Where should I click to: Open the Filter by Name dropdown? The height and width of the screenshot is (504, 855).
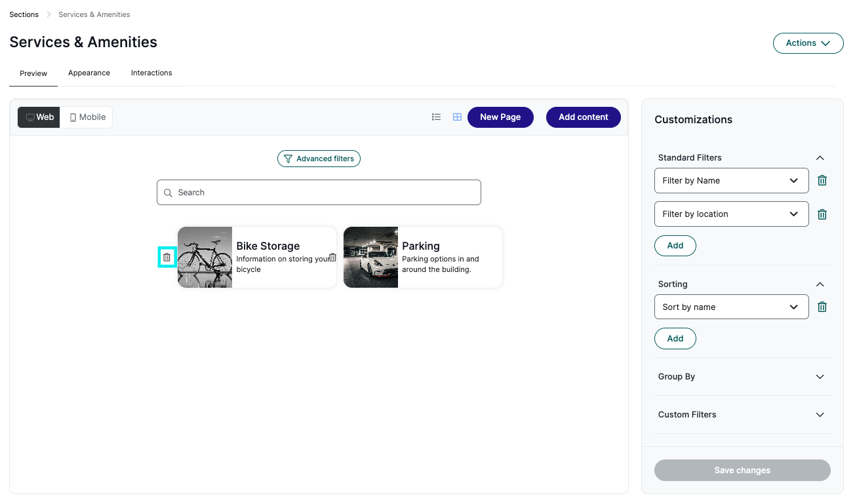(731, 180)
